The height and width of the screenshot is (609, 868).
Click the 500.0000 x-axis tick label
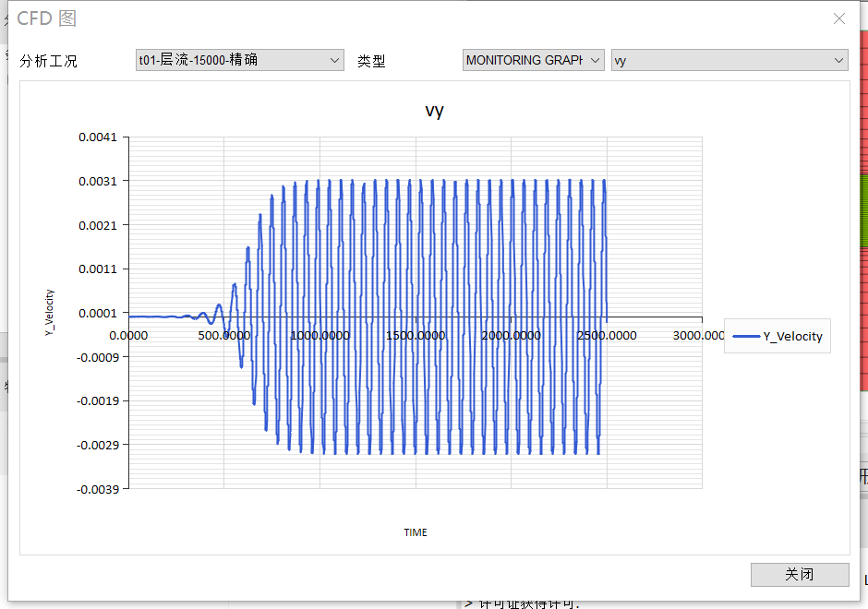[224, 335]
